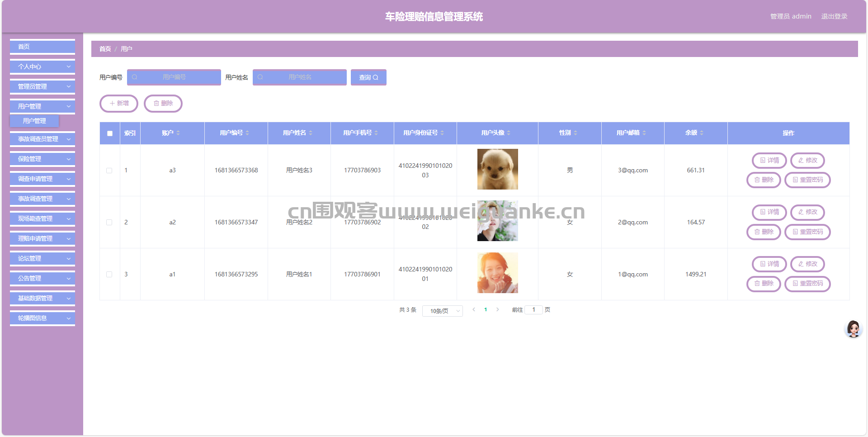Click 重置密码 for user a3
The width and height of the screenshot is (868, 437).
(x=807, y=180)
